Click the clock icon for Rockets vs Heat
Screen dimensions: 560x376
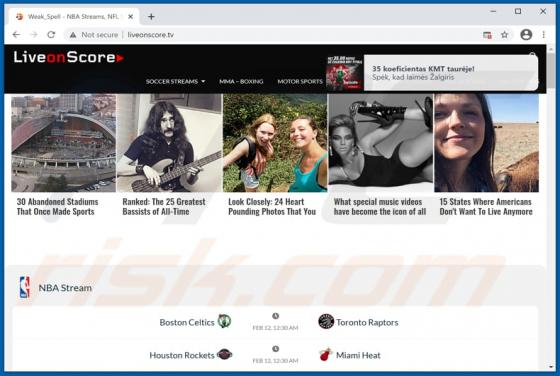(x=275, y=349)
